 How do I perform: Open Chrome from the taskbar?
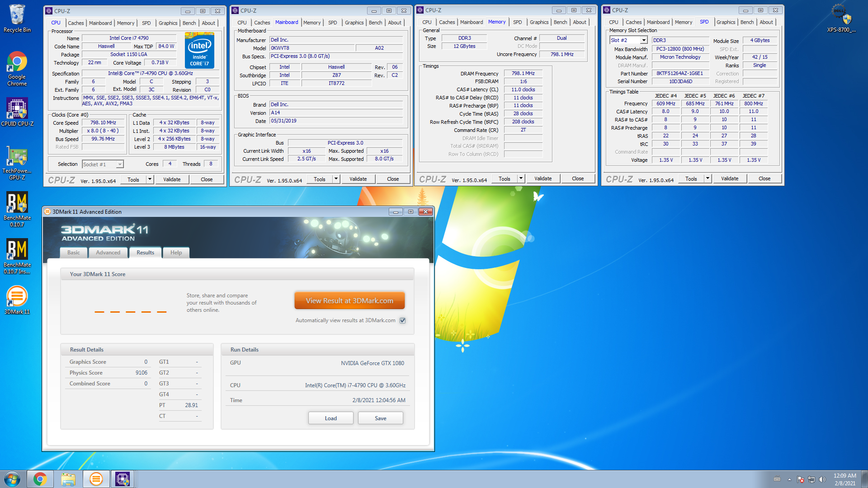(x=40, y=479)
